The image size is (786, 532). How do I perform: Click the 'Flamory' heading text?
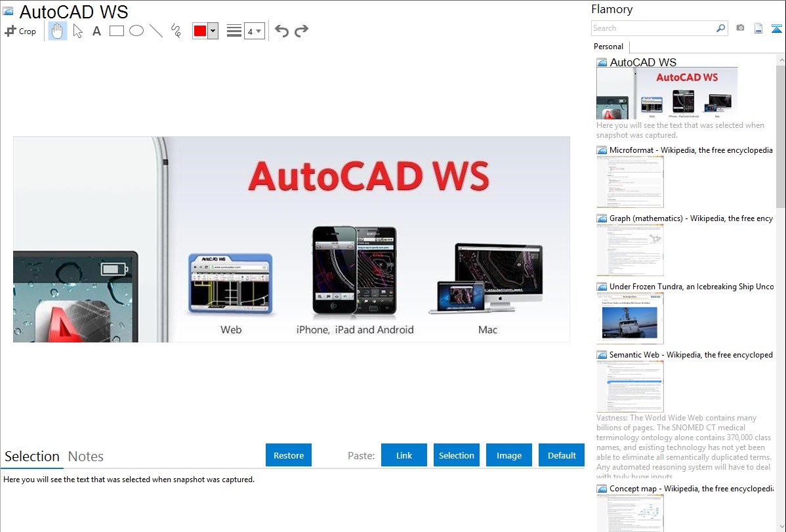[611, 9]
